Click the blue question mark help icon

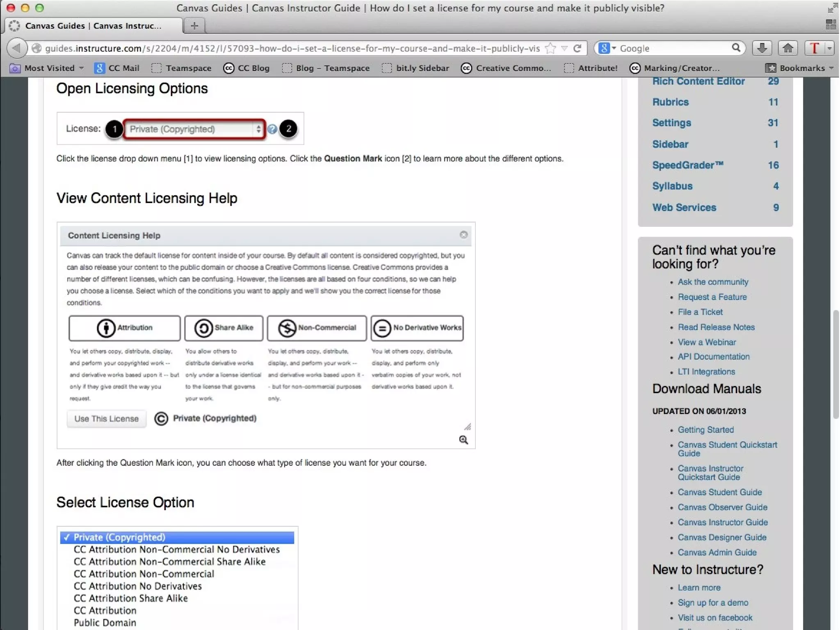tap(272, 129)
